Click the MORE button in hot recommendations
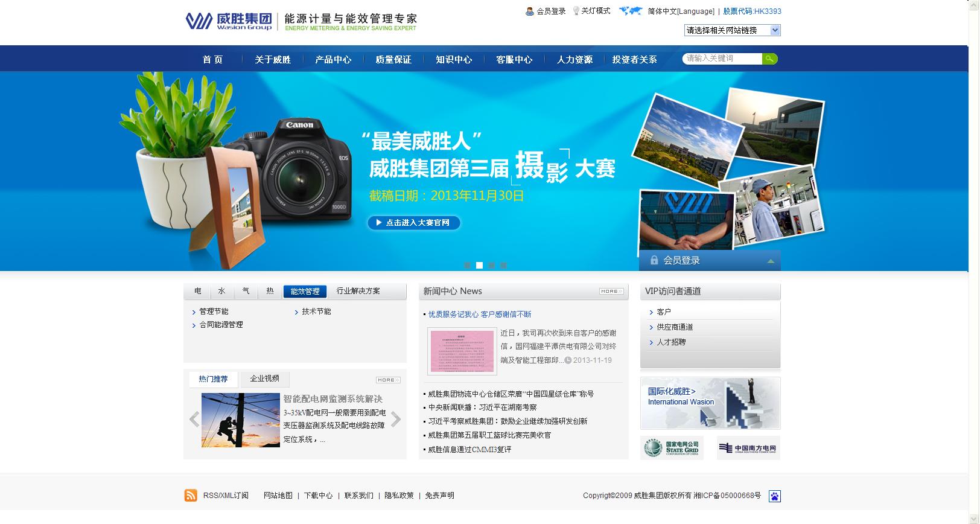 pyautogui.click(x=388, y=380)
